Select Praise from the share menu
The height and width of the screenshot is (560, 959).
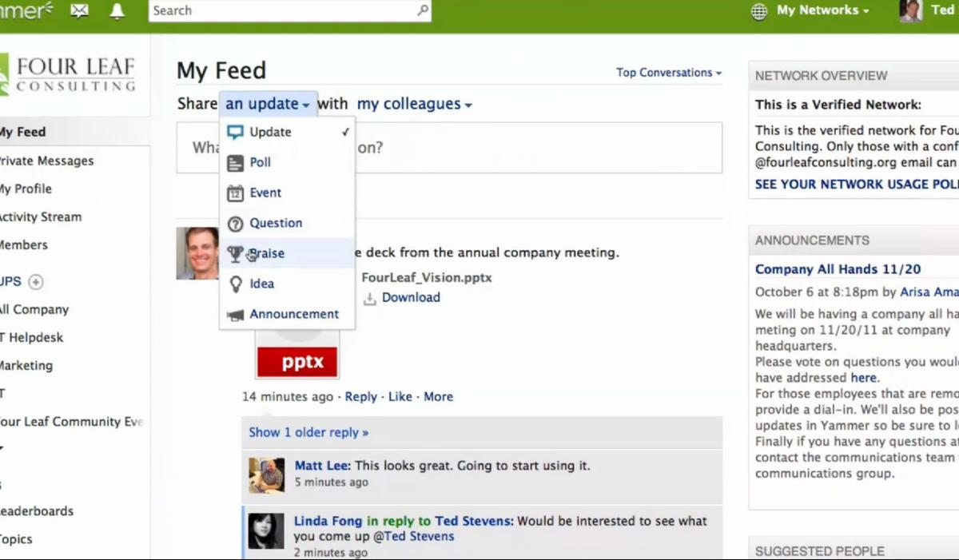pos(288,253)
